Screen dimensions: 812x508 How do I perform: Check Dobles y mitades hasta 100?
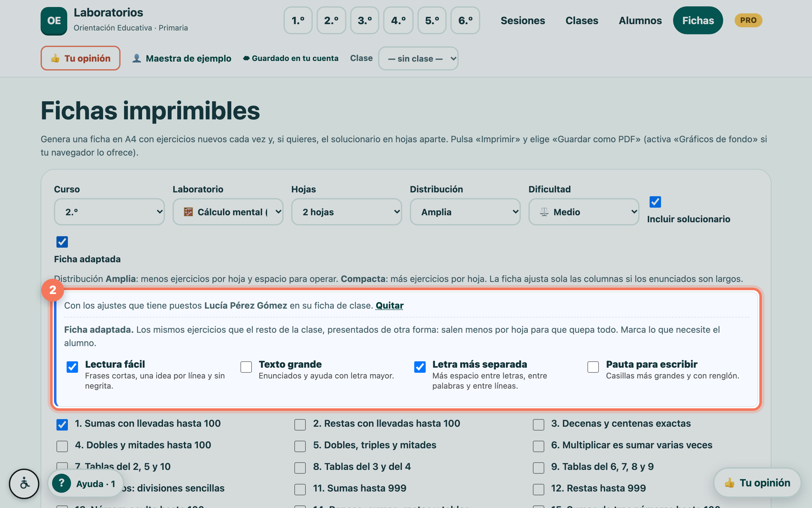pyautogui.click(x=62, y=446)
